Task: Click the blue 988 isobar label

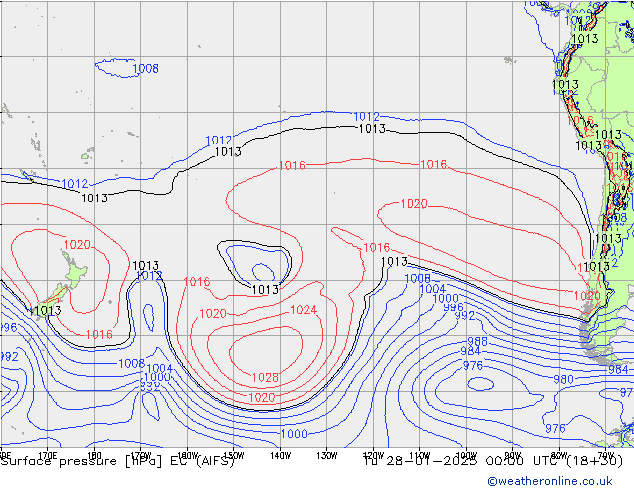Action: point(478,341)
